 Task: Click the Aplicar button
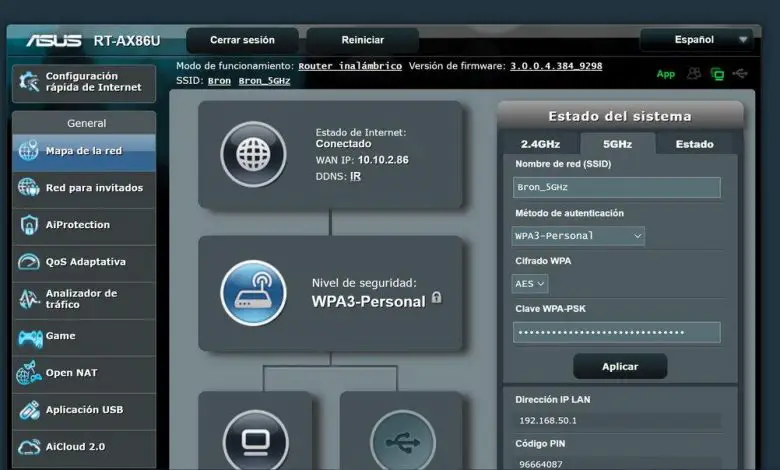(620, 367)
